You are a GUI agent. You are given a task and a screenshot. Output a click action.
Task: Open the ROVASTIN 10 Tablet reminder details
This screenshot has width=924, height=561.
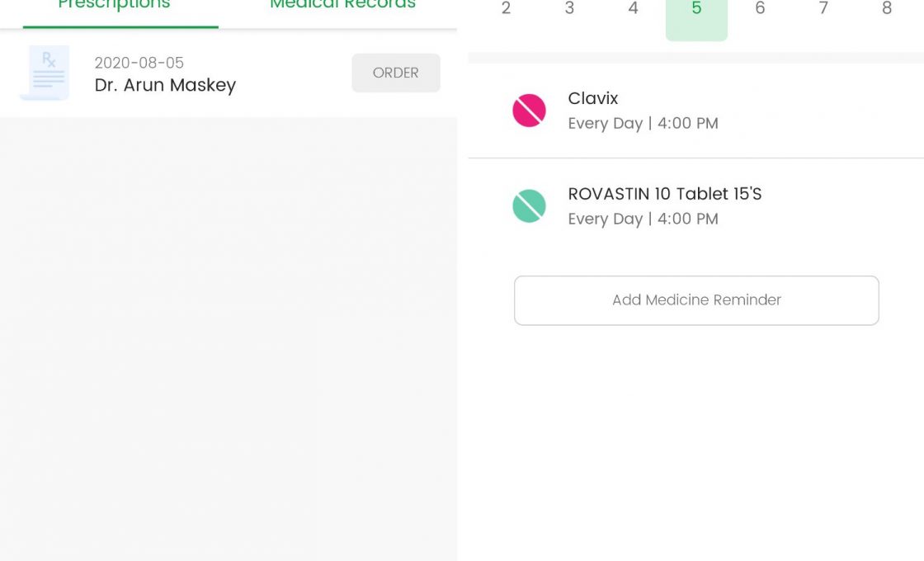(665, 205)
